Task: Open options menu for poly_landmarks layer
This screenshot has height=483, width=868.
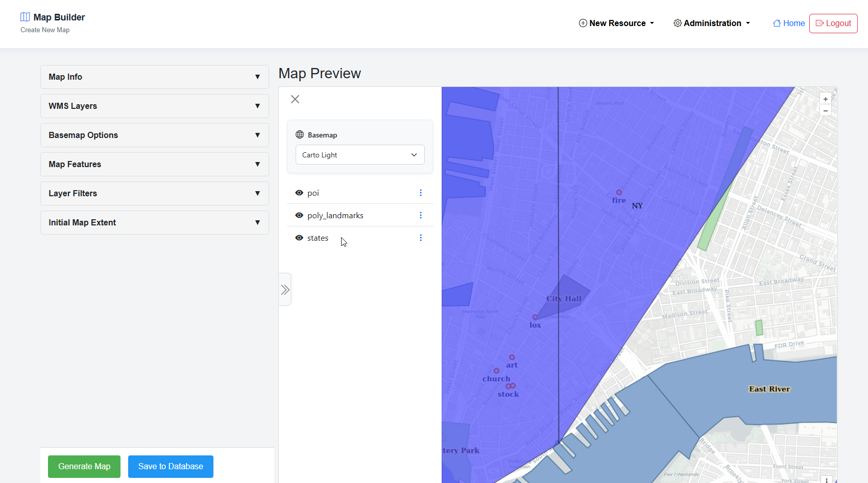Action: [421, 215]
